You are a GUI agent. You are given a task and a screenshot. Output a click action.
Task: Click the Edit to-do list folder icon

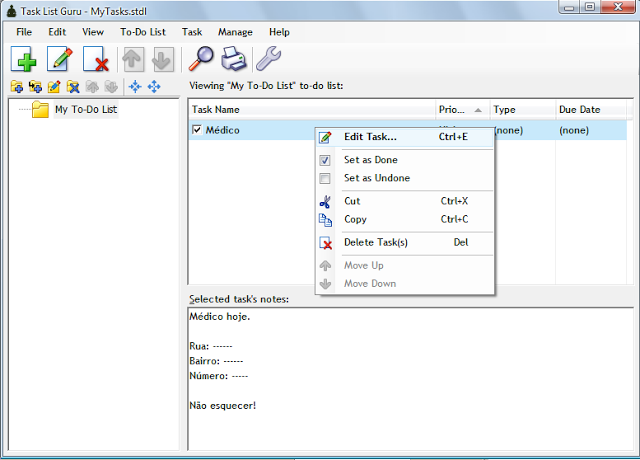click(x=54, y=87)
